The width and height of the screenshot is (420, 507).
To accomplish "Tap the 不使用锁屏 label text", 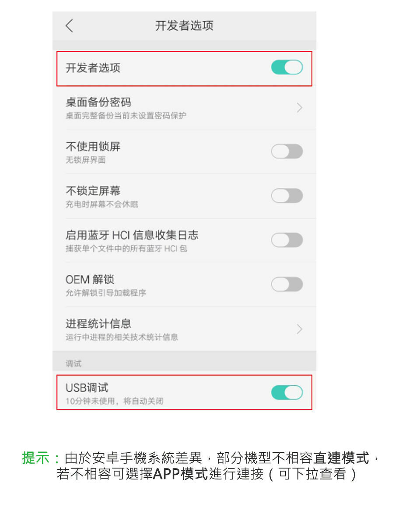I will pyautogui.click(x=93, y=147).
